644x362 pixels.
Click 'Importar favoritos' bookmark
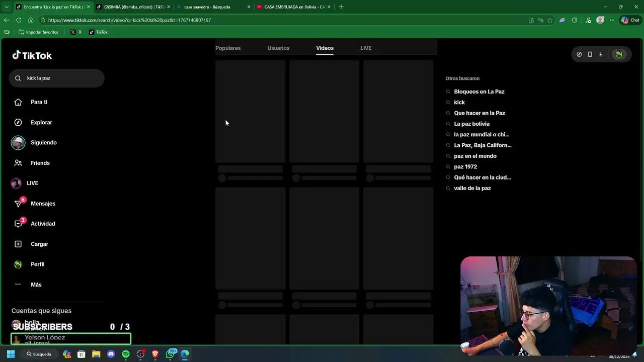[38, 32]
